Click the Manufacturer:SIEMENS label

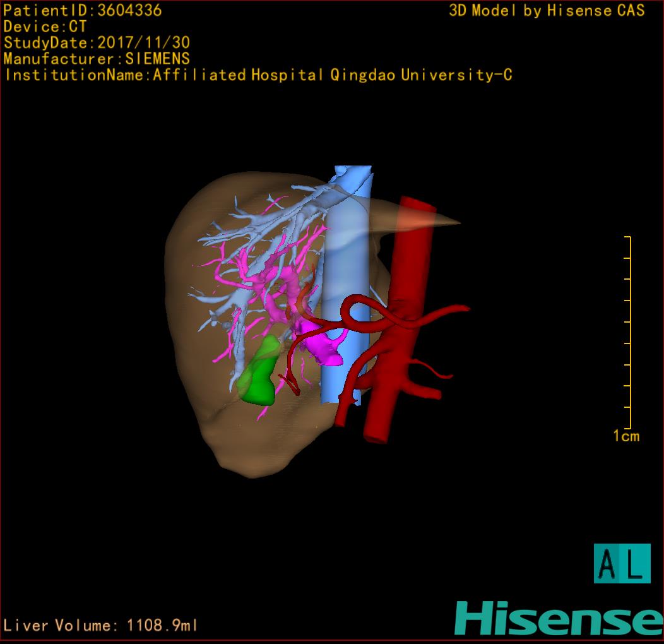[x=97, y=59]
